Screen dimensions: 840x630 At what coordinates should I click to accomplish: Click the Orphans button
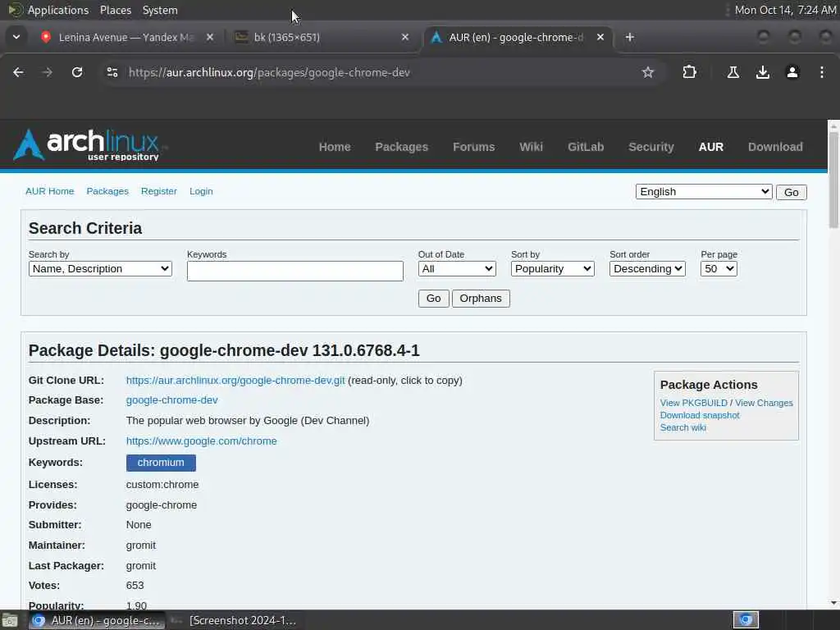[x=481, y=299]
